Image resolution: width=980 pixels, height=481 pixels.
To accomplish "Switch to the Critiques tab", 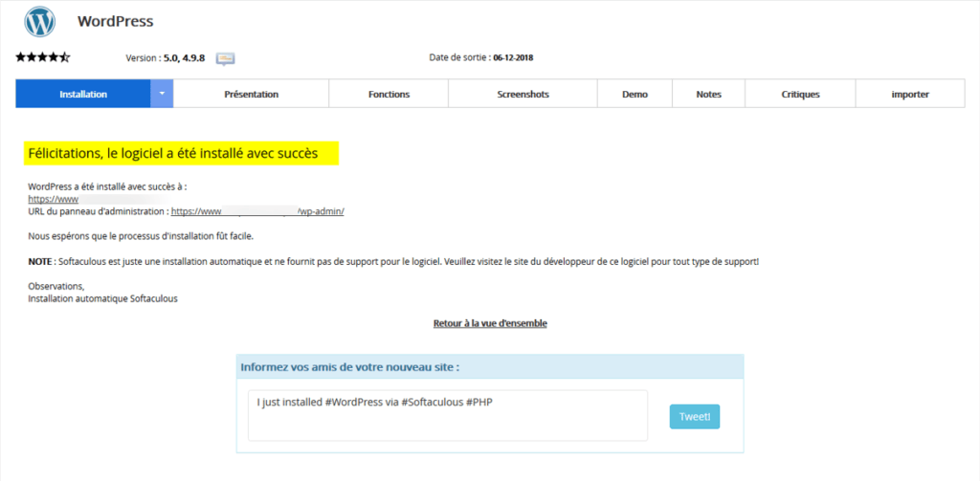I will (x=801, y=95).
